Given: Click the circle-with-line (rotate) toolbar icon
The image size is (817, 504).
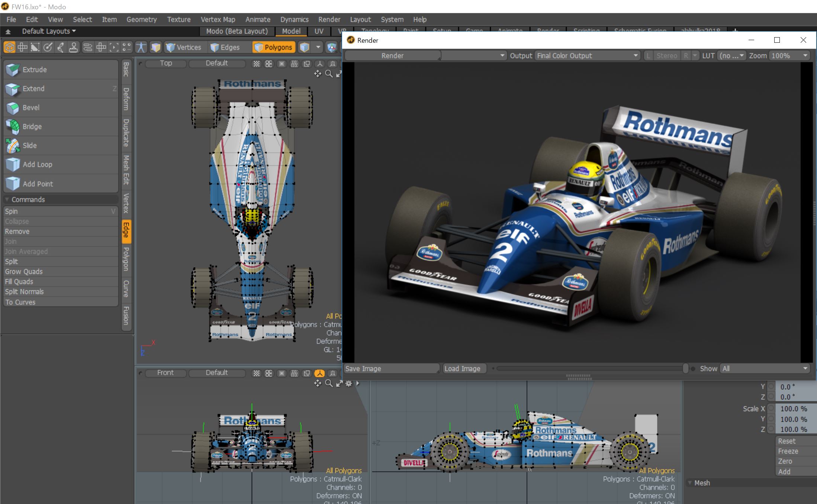Looking at the screenshot, I should click(x=48, y=47).
